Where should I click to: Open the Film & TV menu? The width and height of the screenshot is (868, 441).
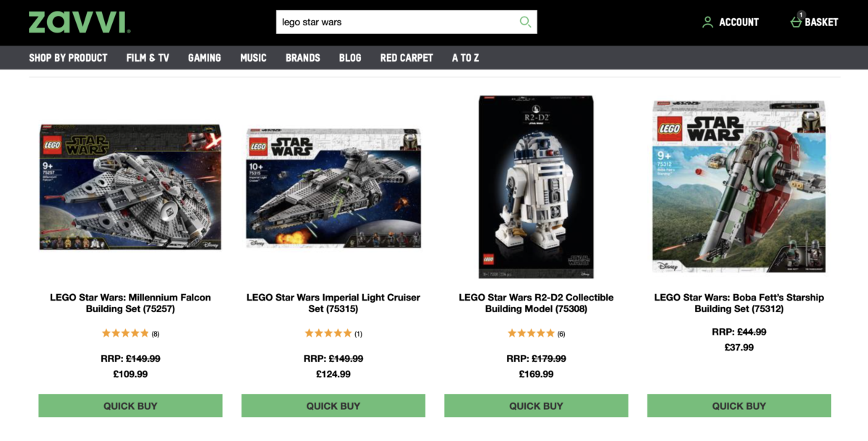tap(148, 58)
